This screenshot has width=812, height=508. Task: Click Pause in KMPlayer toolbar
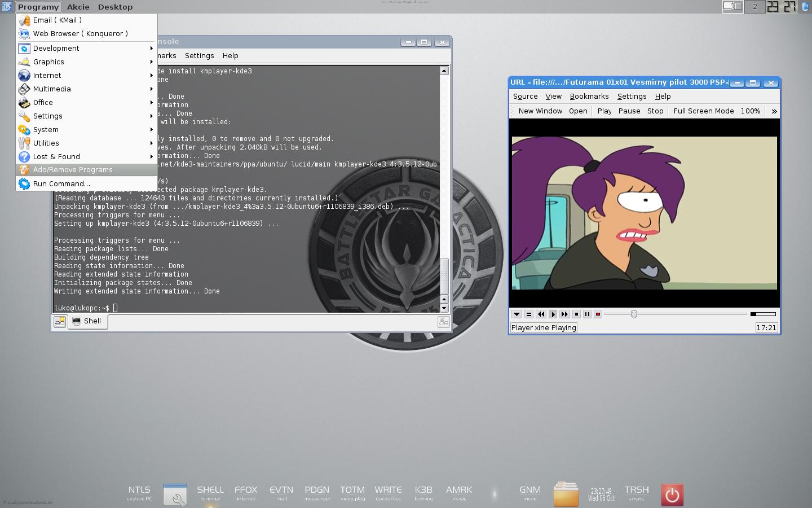coord(629,111)
